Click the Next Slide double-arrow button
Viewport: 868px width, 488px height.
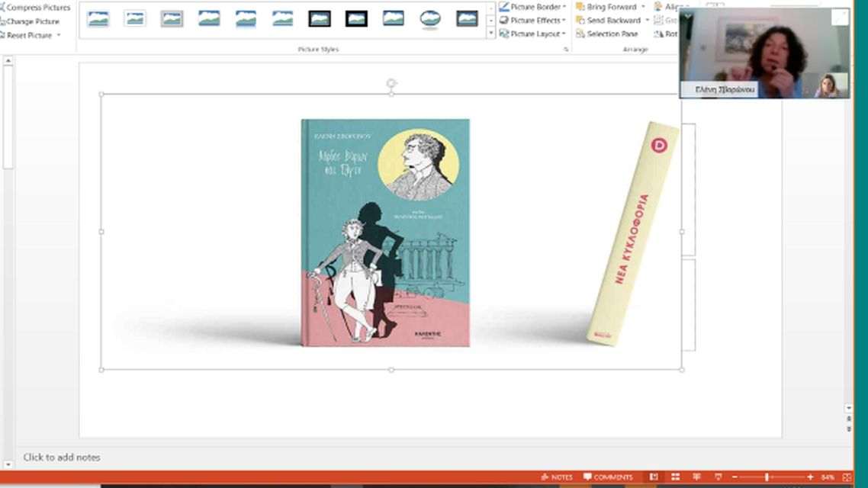[849, 429]
